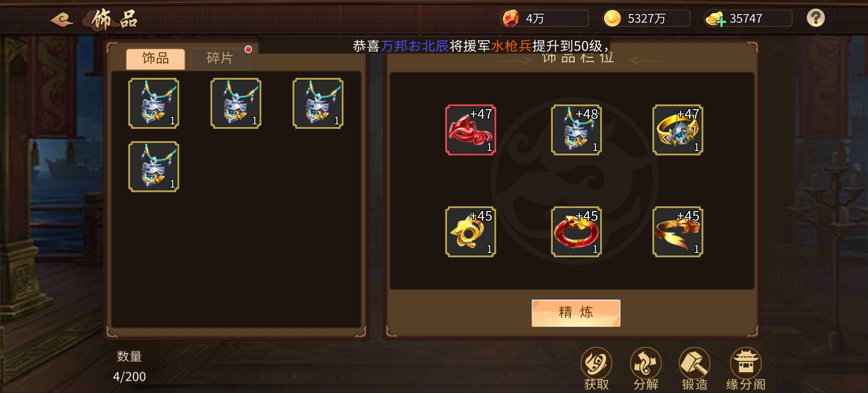Select the red bracelet accessory +45

[576, 232]
